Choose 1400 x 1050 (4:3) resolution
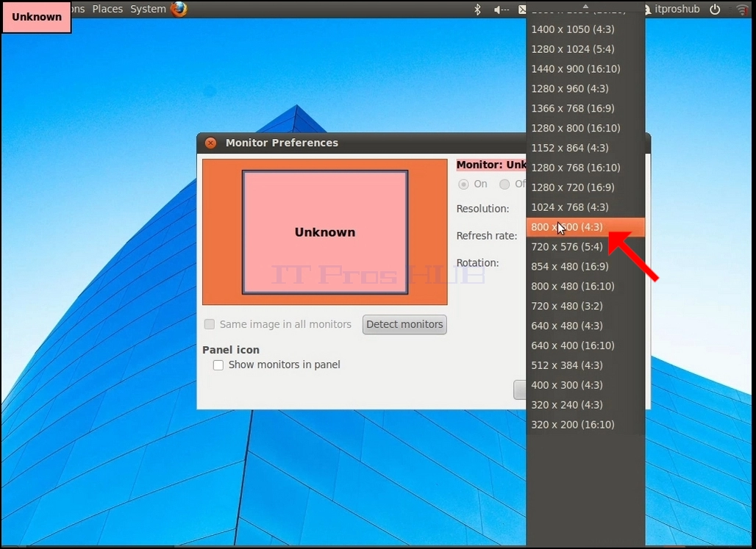 coord(585,29)
